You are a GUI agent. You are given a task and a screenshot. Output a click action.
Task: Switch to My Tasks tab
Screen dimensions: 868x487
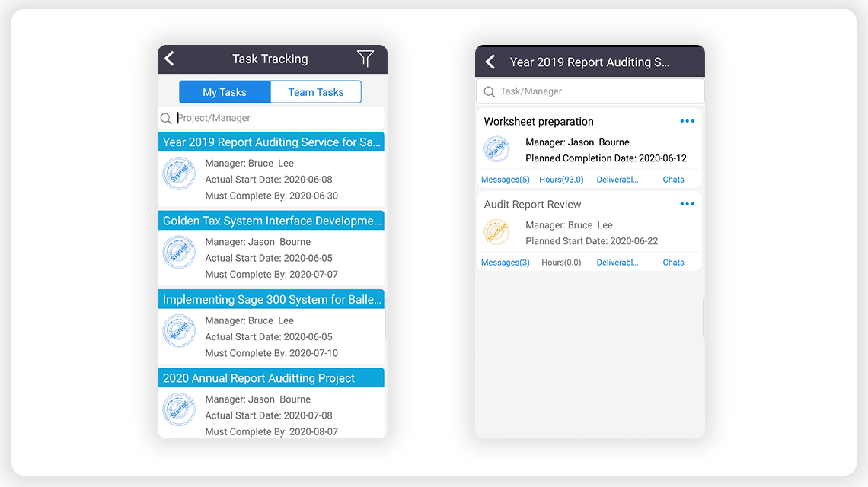(x=225, y=92)
